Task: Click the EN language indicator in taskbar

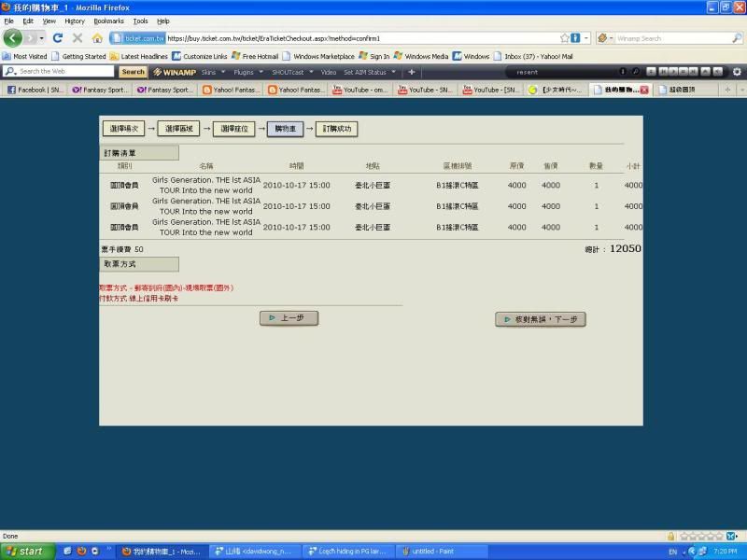Action: tap(672, 552)
